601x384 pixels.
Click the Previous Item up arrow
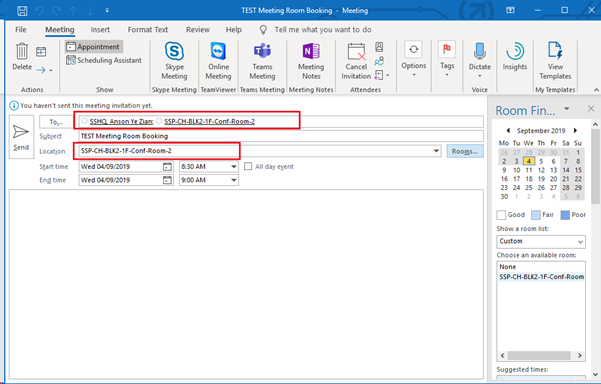73,11
